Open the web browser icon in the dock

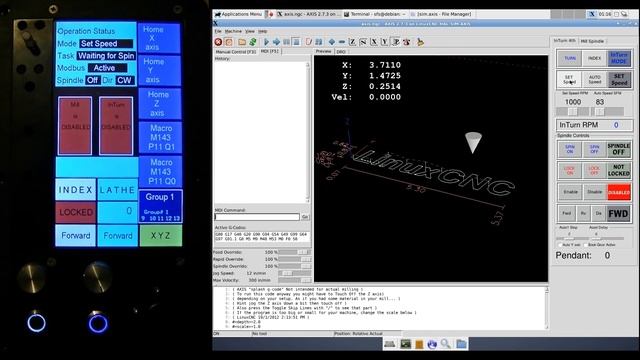(x=432, y=344)
